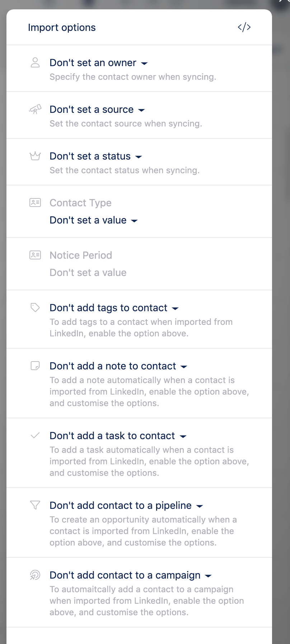Open the "Don't set an owner" dropdown
Image resolution: width=290 pixels, height=644 pixels.
coord(99,63)
